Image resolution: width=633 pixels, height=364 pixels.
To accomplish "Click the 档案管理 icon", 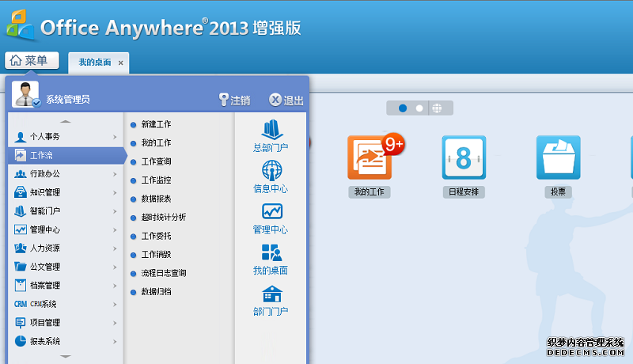I will point(21,286).
